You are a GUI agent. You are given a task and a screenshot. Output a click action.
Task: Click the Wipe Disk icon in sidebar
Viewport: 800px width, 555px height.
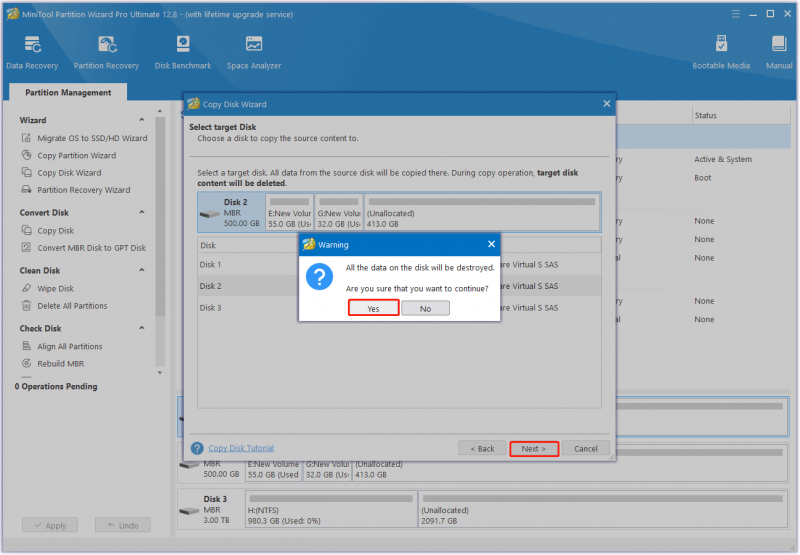(x=27, y=288)
